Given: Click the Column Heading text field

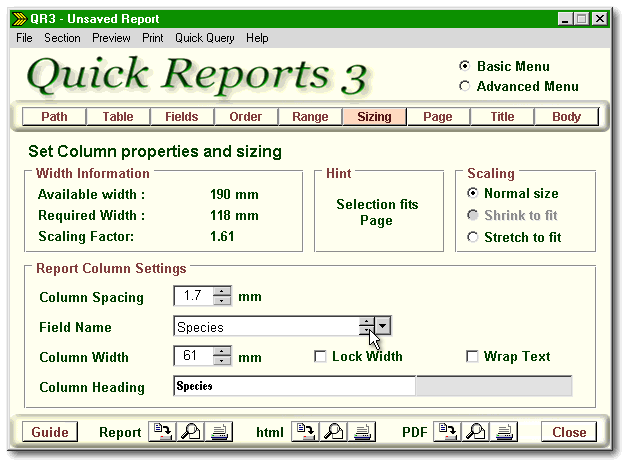Looking at the screenshot, I should tap(295, 386).
